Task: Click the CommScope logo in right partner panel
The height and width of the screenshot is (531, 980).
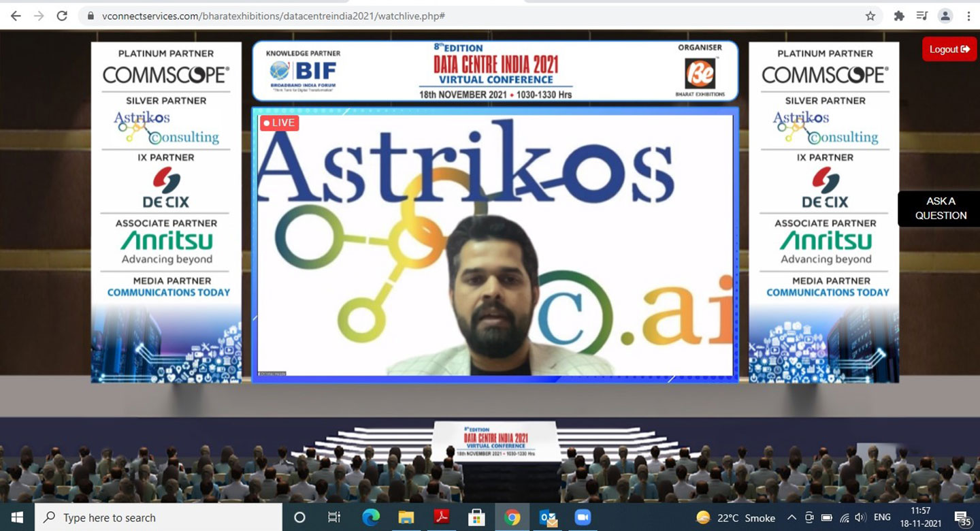Action: coord(825,75)
